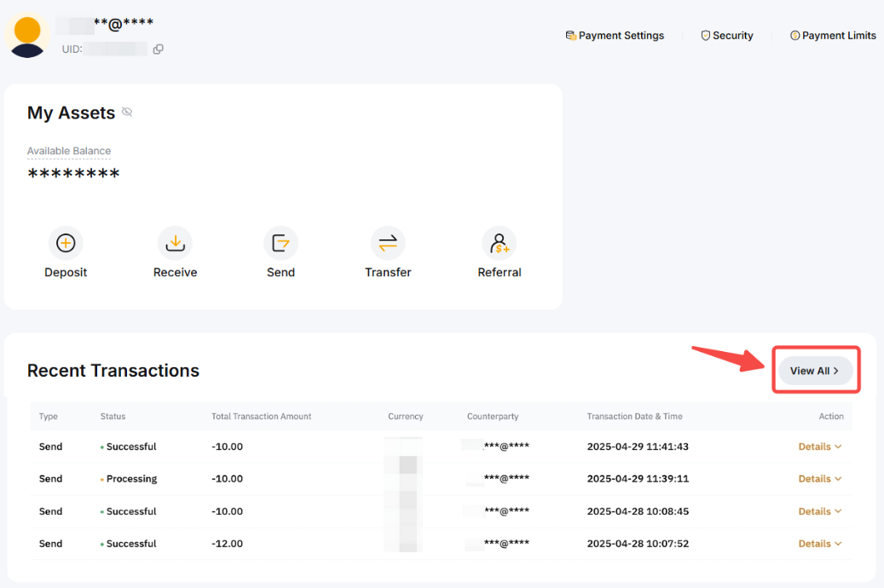The image size is (884, 588).
Task: Select the Send icon
Action: coord(280,244)
